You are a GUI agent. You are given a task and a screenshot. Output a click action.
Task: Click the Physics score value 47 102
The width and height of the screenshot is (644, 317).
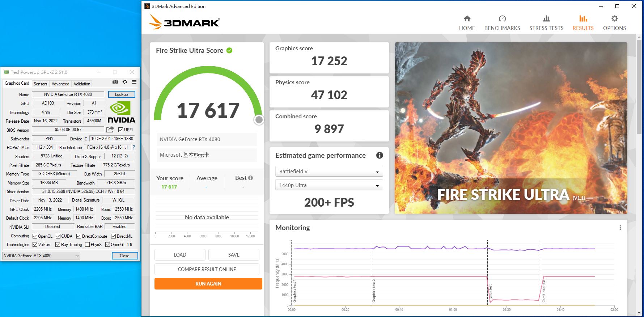329,95
